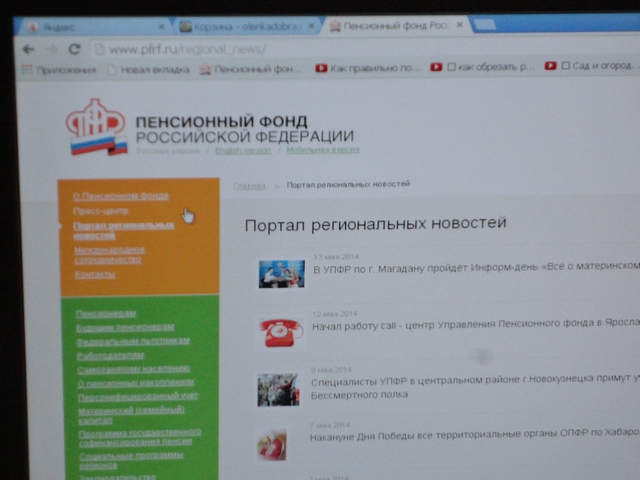
Task: Click the date 13 мая 2014
Action: [336, 257]
